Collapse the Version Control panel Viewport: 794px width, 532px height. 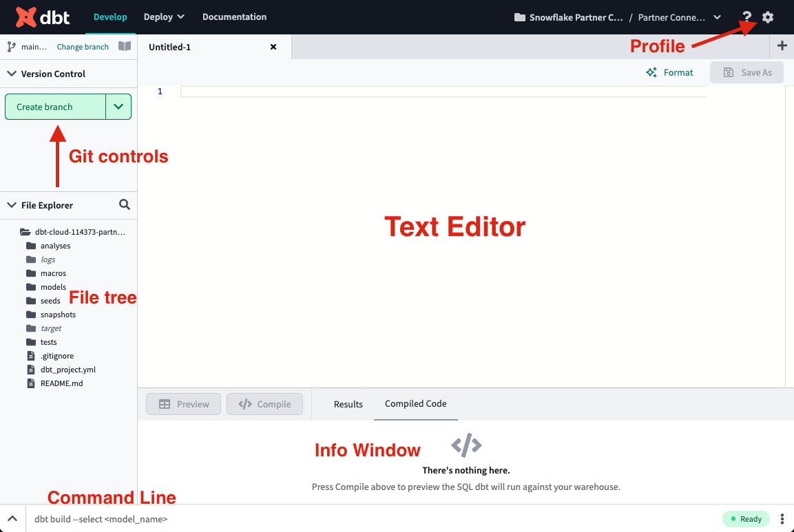pyautogui.click(x=11, y=74)
